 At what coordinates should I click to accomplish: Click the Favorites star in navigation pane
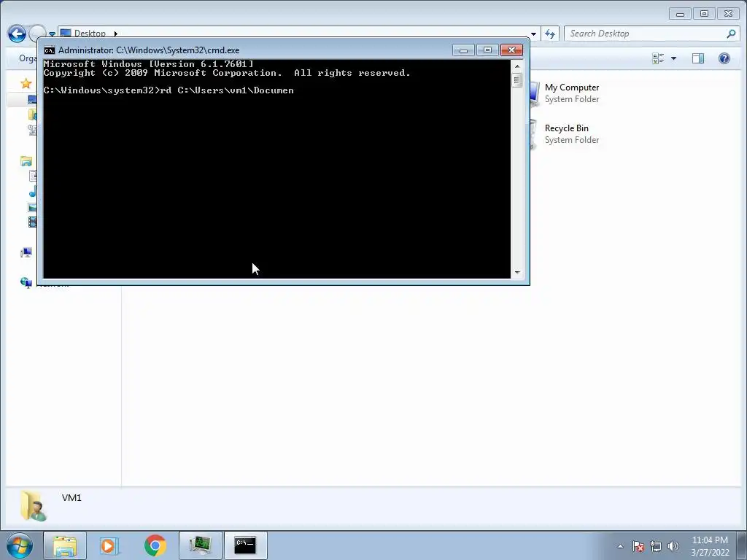point(26,84)
